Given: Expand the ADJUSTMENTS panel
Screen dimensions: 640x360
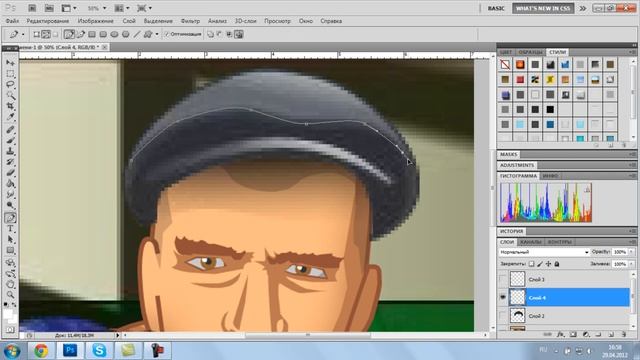Looking at the screenshot, I should click(x=517, y=165).
